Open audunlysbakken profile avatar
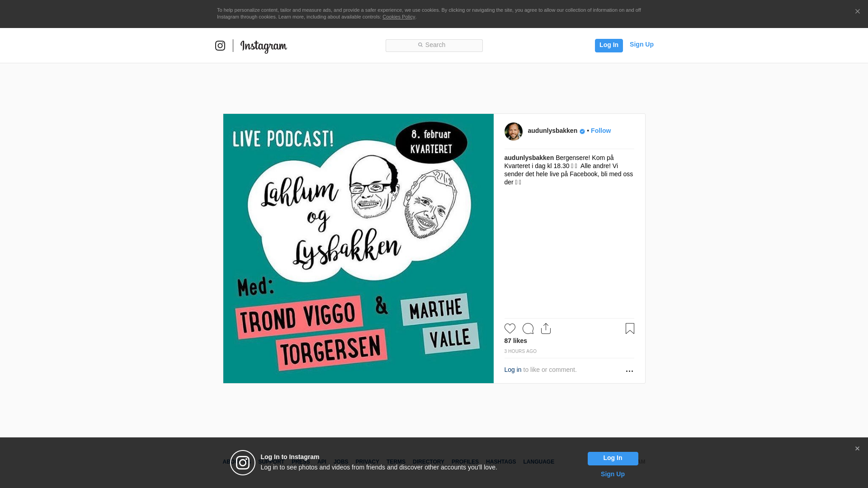The height and width of the screenshot is (488, 868). click(x=513, y=131)
